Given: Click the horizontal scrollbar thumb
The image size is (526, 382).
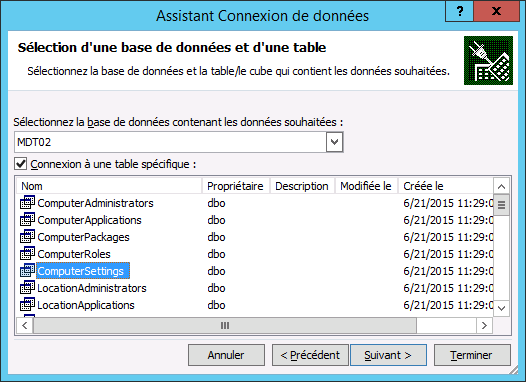Looking at the screenshot, I should tap(225, 325).
